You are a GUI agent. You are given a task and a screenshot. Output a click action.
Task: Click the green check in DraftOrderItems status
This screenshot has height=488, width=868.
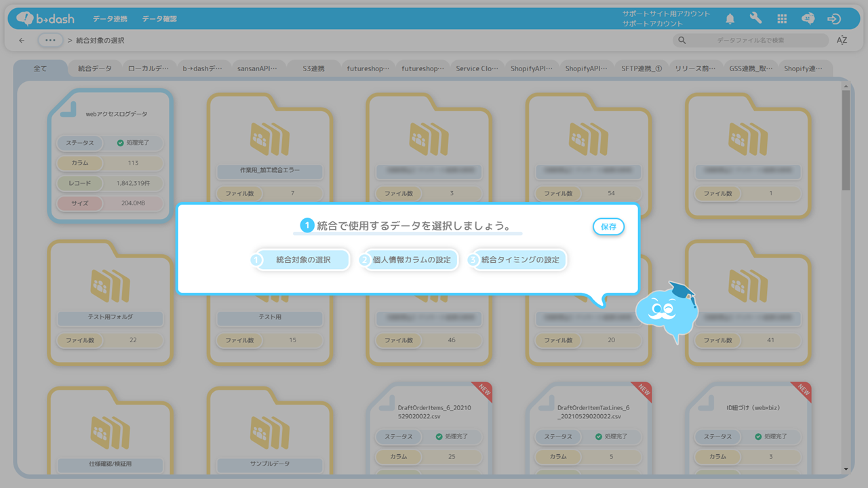click(x=439, y=436)
